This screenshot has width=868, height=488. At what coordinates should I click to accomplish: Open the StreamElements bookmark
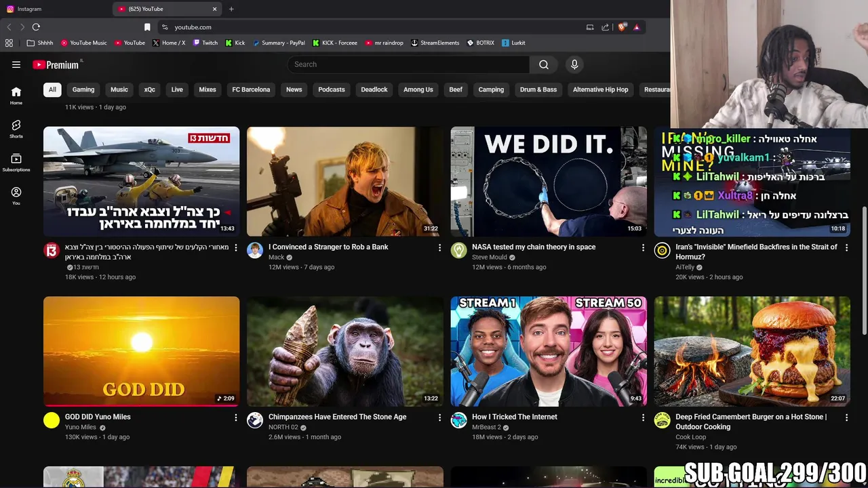point(435,43)
